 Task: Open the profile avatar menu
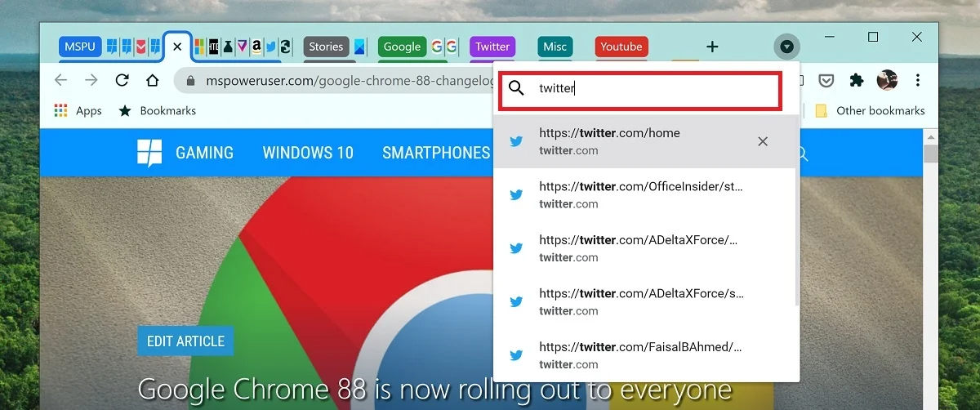[887, 80]
